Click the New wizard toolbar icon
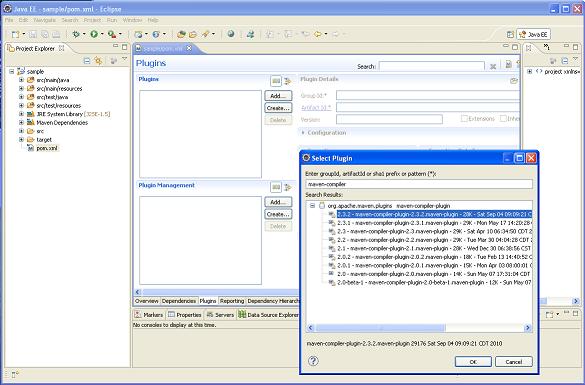 coord(15,34)
